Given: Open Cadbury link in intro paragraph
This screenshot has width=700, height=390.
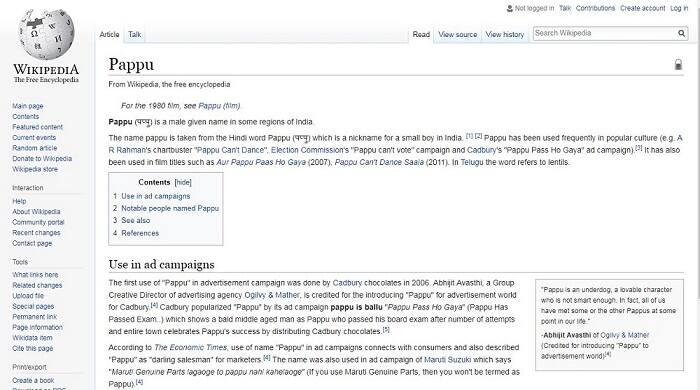Looking at the screenshot, I should coord(482,150).
